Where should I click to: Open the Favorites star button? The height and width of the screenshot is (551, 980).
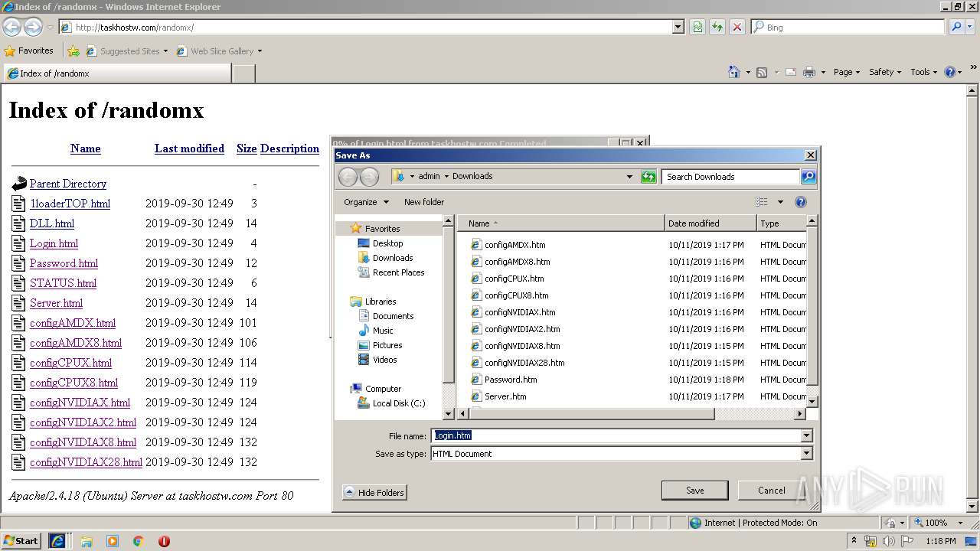[x=29, y=51]
